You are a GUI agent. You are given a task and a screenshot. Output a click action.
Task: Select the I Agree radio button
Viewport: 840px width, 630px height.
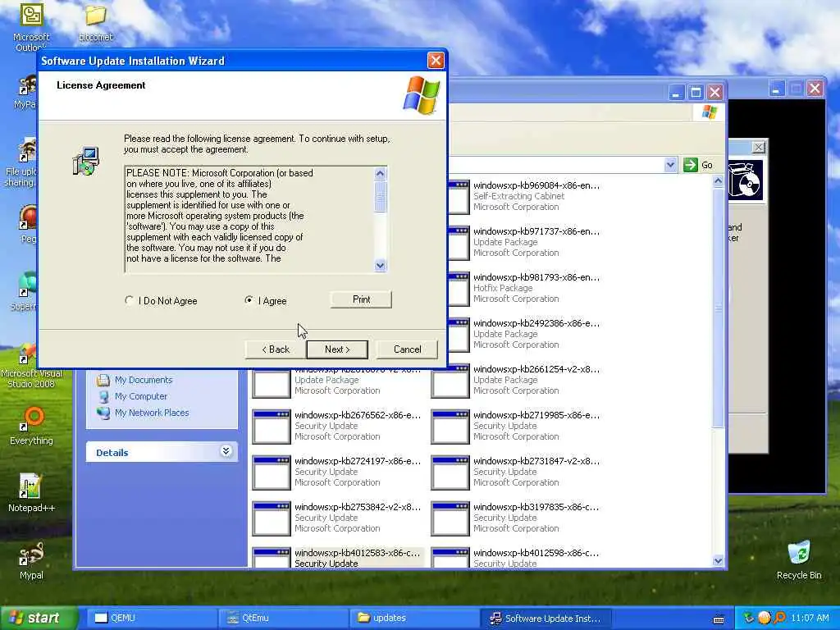249,300
